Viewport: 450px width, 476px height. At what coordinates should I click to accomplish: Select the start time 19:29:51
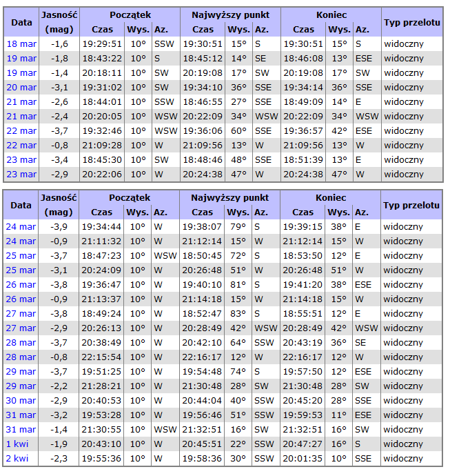(102, 44)
